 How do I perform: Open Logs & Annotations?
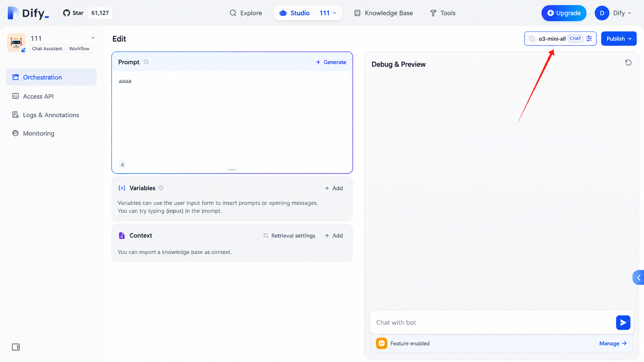(51, 115)
